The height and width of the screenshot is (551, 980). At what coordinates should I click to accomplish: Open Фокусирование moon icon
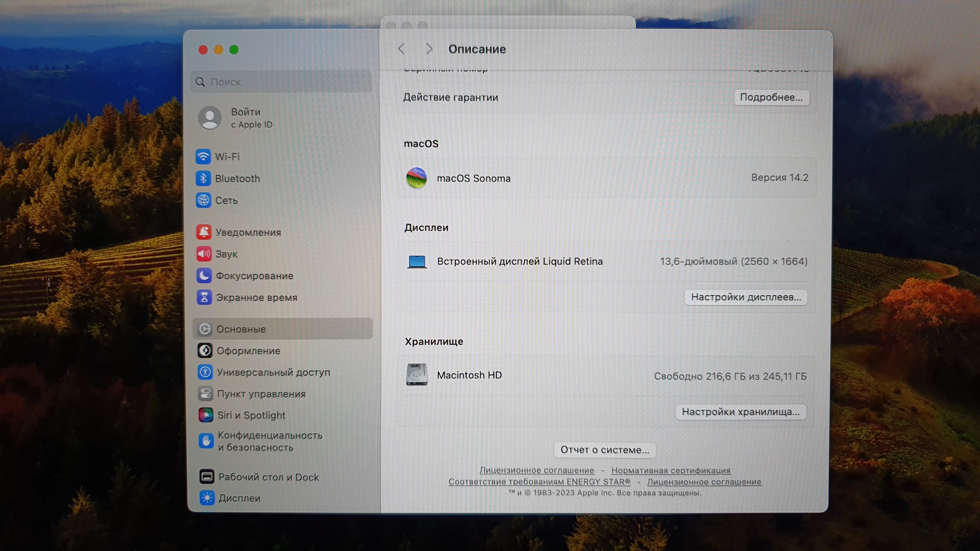[x=204, y=275]
